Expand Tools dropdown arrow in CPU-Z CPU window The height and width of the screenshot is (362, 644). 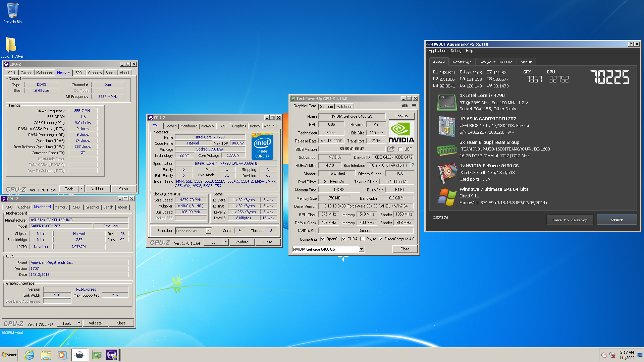[225, 242]
